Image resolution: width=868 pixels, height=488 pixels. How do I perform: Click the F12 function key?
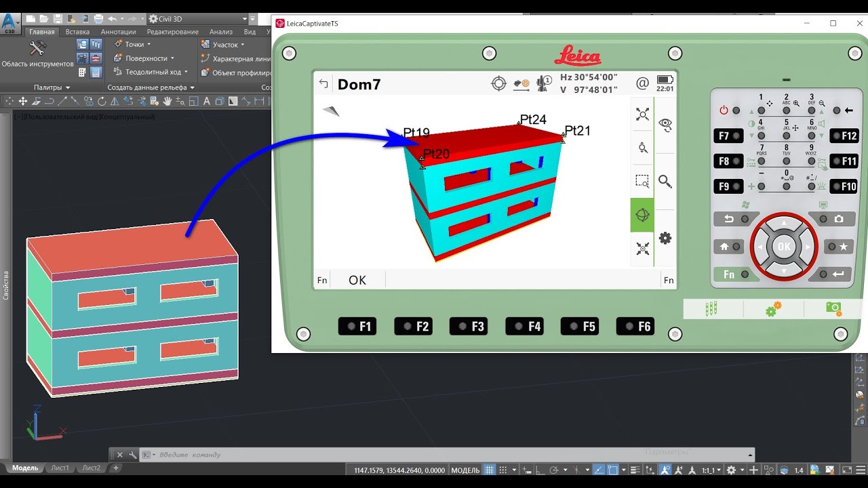[x=844, y=136]
